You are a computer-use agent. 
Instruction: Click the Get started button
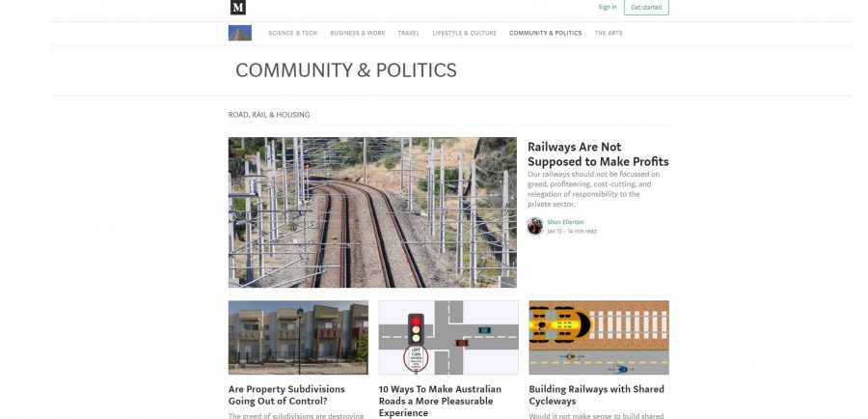pos(646,7)
